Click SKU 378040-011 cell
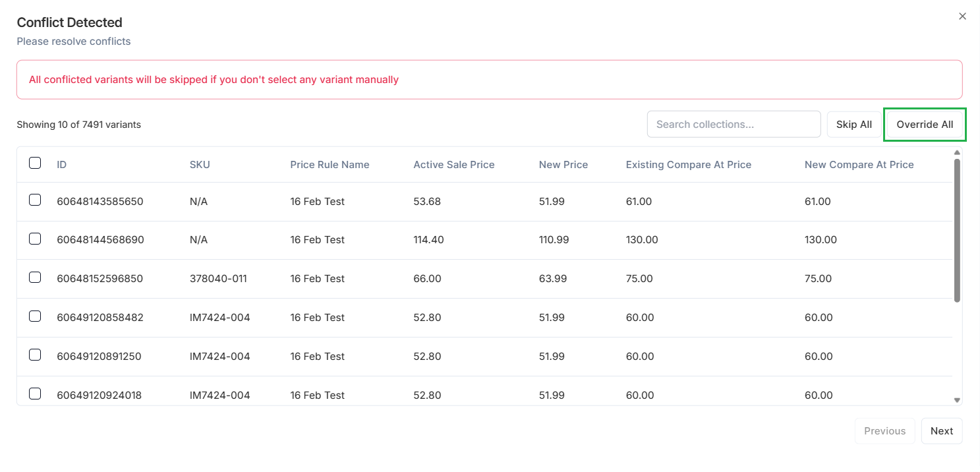This screenshot has height=472, width=980. (x=218, y=279)
